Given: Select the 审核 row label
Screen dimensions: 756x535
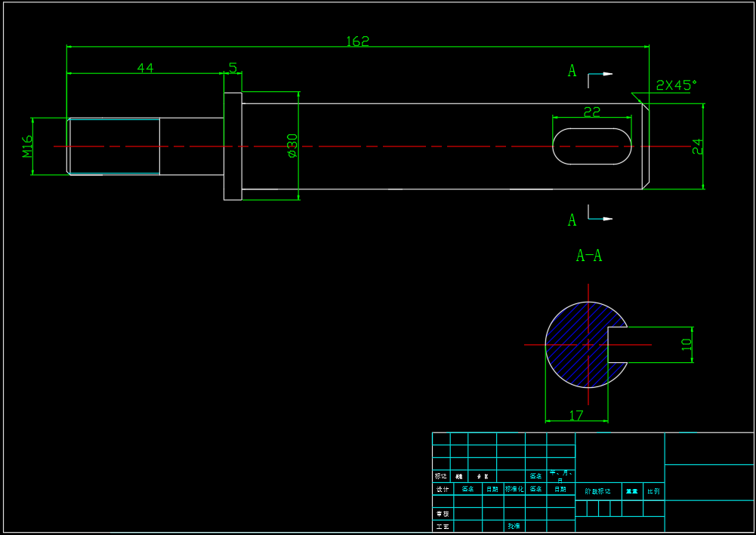Looking at the screenshot, I should pos(442,514).
